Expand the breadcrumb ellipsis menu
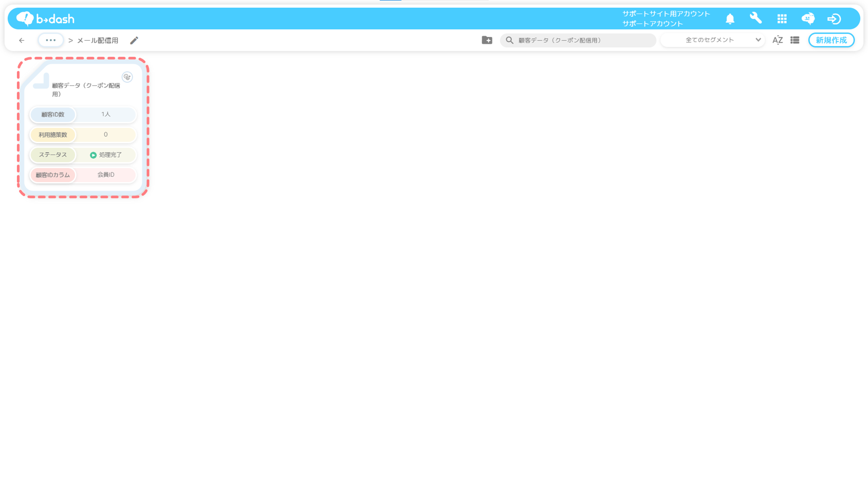The width and height of the screenshot is (868, 488). [51, 40]
